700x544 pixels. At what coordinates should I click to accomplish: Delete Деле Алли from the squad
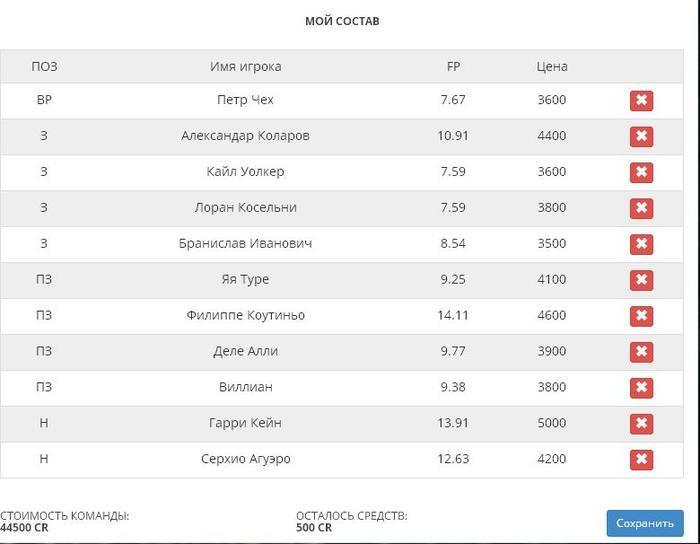[641, 352]
